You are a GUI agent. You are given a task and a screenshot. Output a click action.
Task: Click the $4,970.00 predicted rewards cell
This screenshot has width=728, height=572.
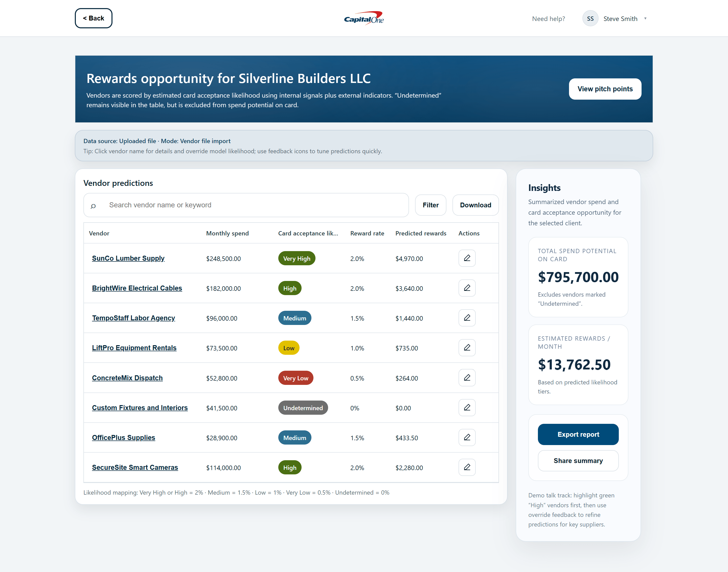[409, 258]
